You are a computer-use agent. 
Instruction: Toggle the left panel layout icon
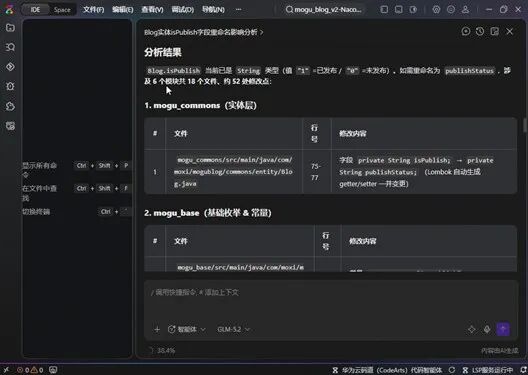pyautogui.click(x=384, y=10)
